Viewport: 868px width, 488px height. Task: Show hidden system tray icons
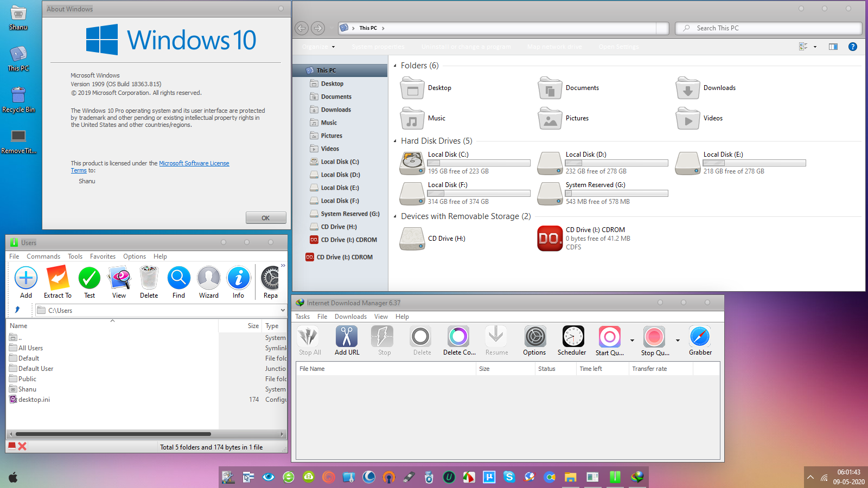tap(810, 477)
